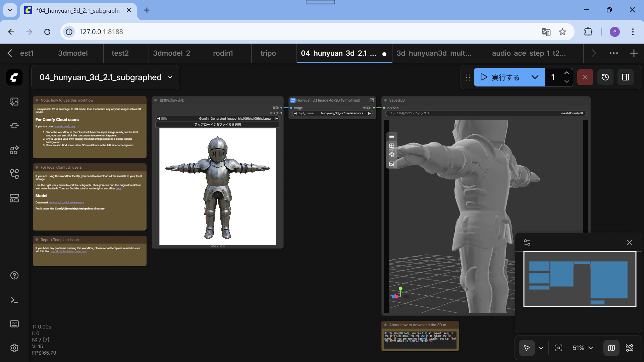Open the keyboard shortcuts panel icon
644x362 pixels.
point(14,324)
